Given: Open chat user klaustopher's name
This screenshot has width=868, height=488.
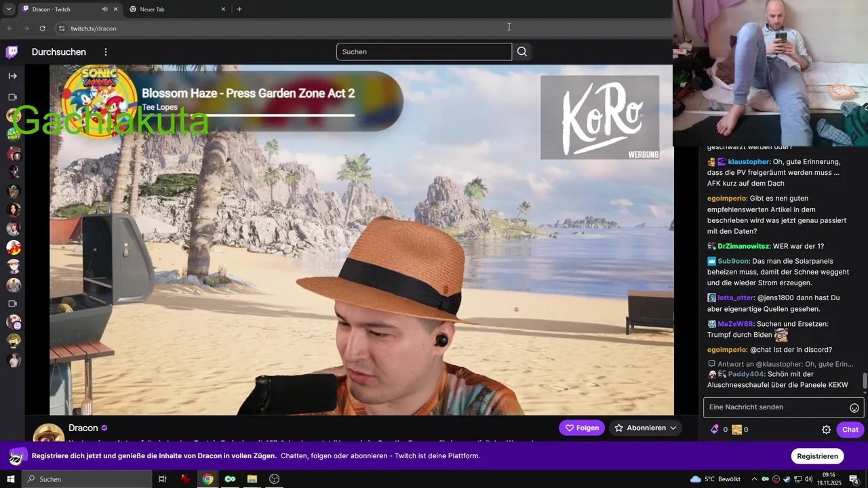Looking at the screenshot, I should click(749, 162).
